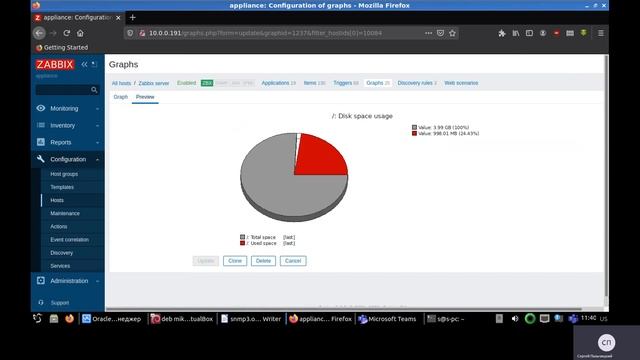
Task: Click the Firefox back arrow
Action: pos(39,33)
